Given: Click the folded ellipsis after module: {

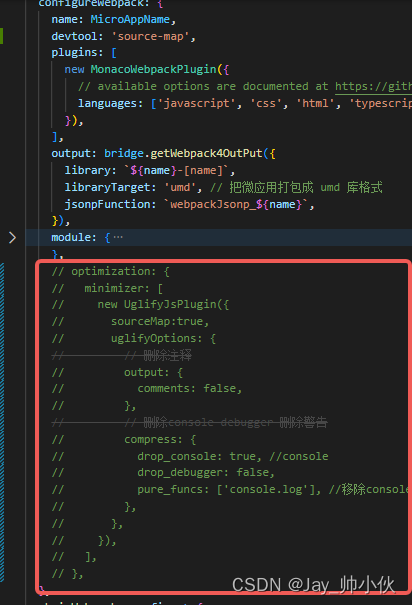Looking at the screenshot, I should pos(118,237).
